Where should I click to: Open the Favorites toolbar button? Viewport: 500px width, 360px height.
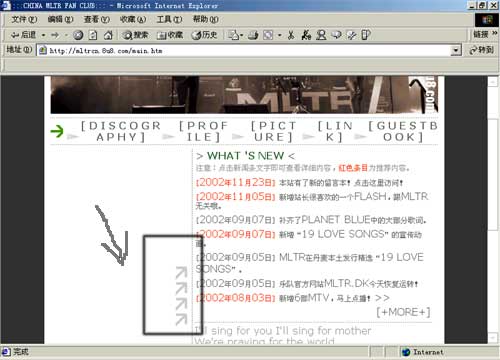[x=170, y=35]
